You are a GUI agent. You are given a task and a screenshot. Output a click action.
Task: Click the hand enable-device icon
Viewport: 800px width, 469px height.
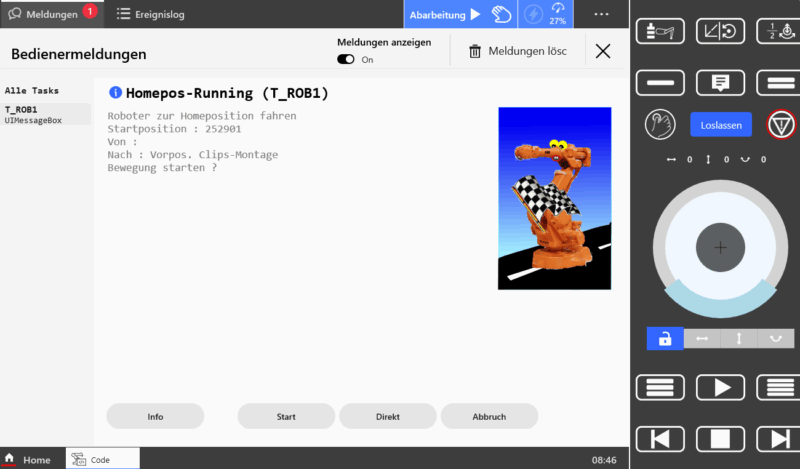(x=659, y=125)
